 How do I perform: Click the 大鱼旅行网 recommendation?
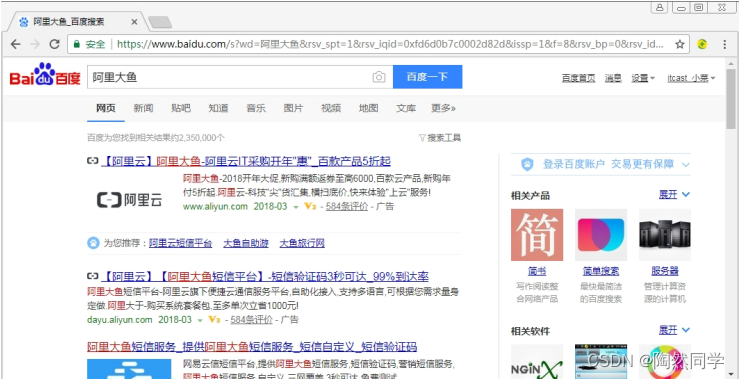click(x=302, y=244)
